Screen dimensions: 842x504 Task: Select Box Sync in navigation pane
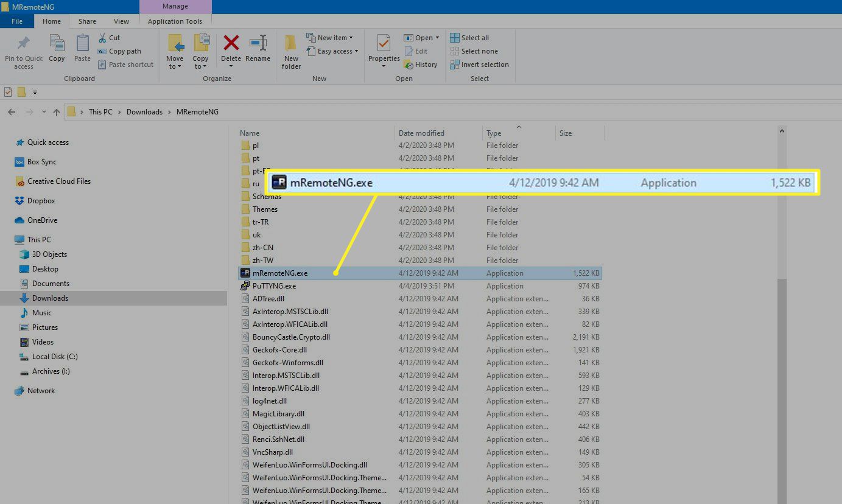pyautogui.click(x=42, y=162)
